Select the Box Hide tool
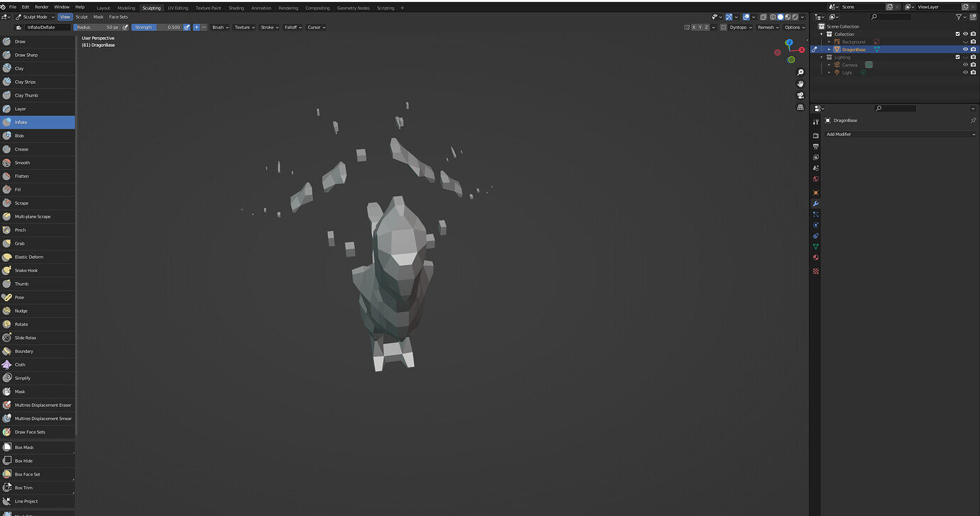 (x=38, y=461)
